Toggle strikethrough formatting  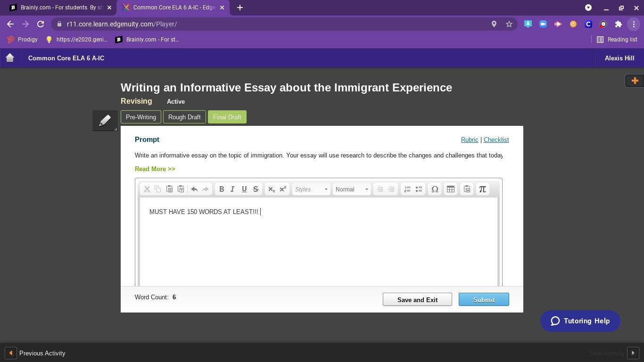click(256, 189)
